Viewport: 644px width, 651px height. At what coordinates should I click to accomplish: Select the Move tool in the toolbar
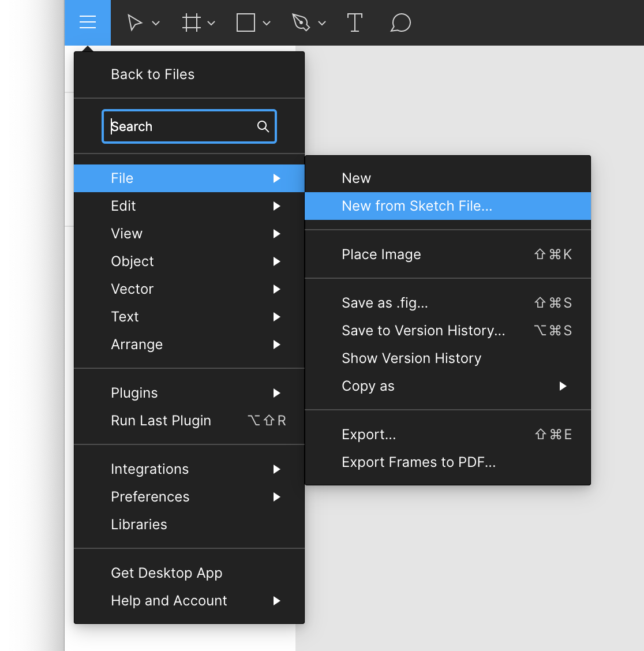(136, 23)
